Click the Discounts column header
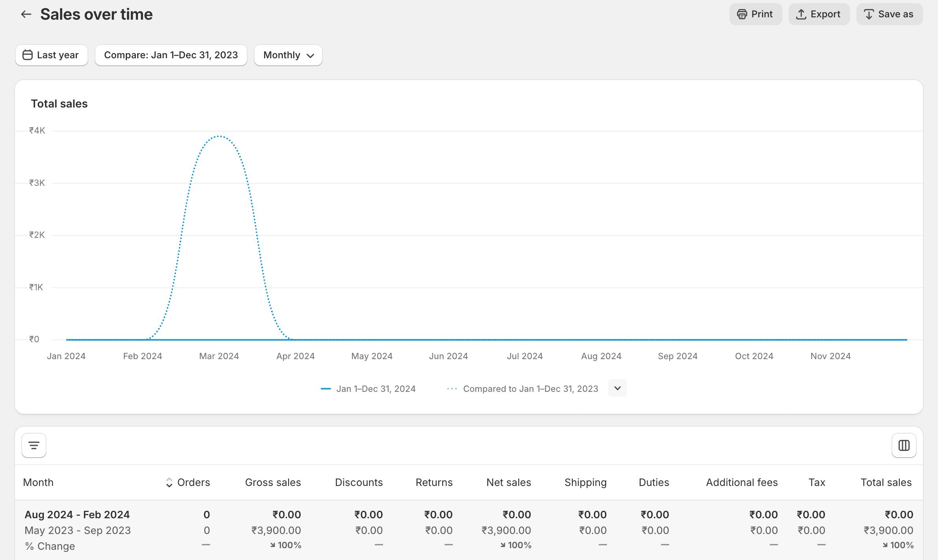 point(359,482)
